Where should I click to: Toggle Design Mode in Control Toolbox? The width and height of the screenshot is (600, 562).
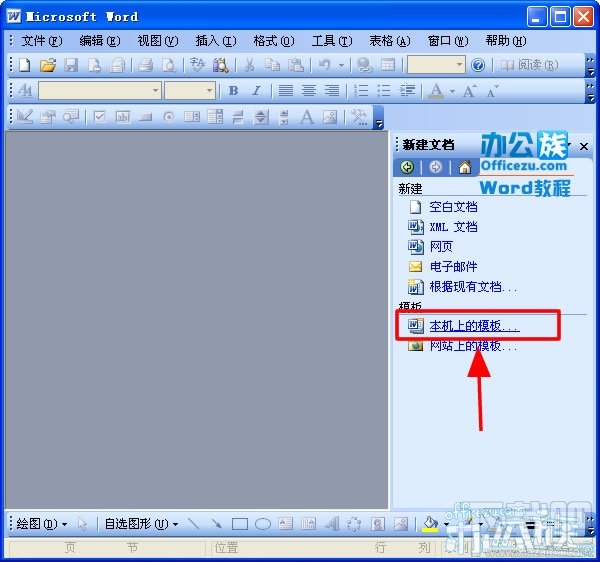(25, 117)
